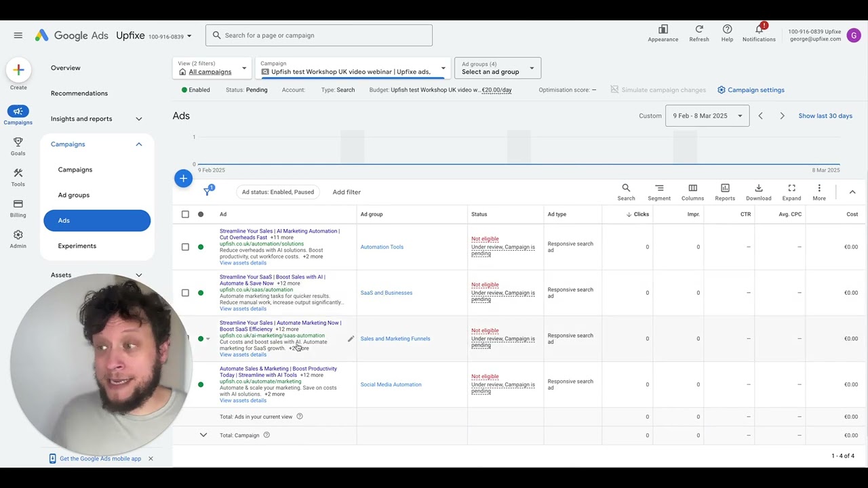
Task: Dismiss the Google Ads mobile app banner
Action: point(151,459)
